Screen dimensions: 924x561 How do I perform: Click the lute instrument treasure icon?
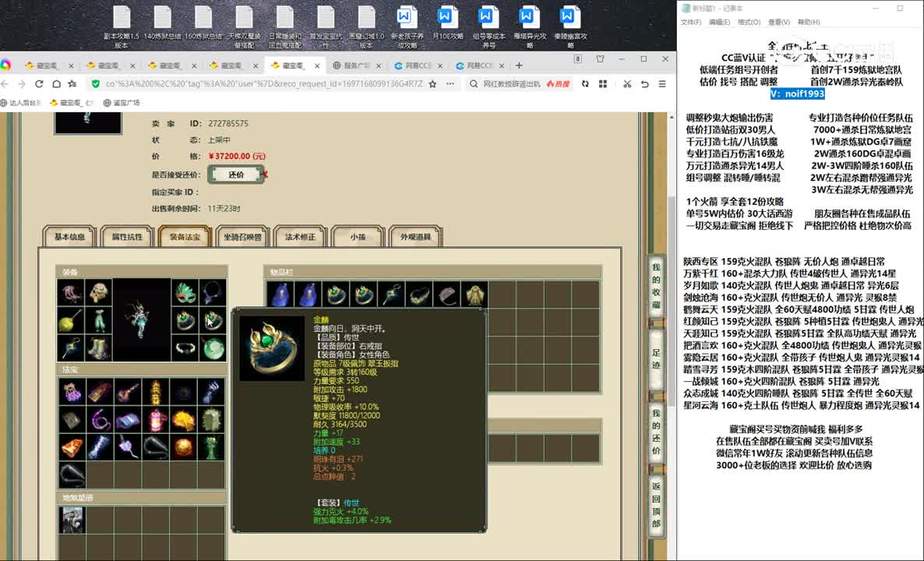tap(127, 391)
